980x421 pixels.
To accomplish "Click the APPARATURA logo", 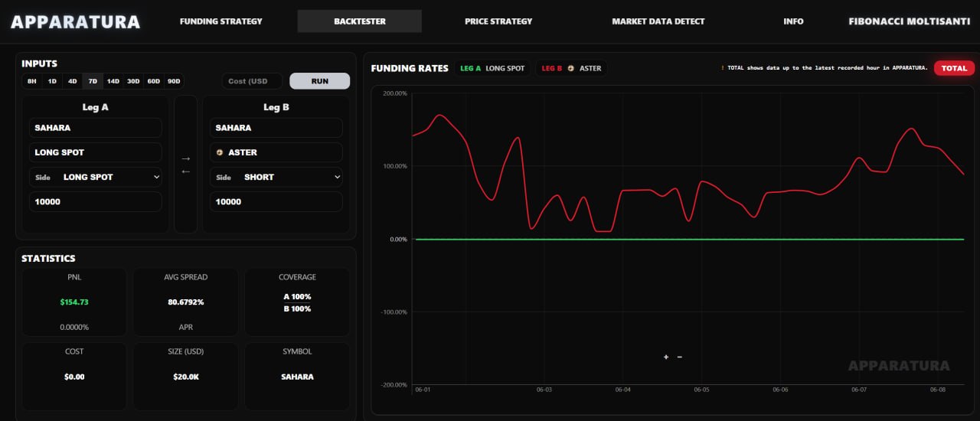I will pos(76,21).
